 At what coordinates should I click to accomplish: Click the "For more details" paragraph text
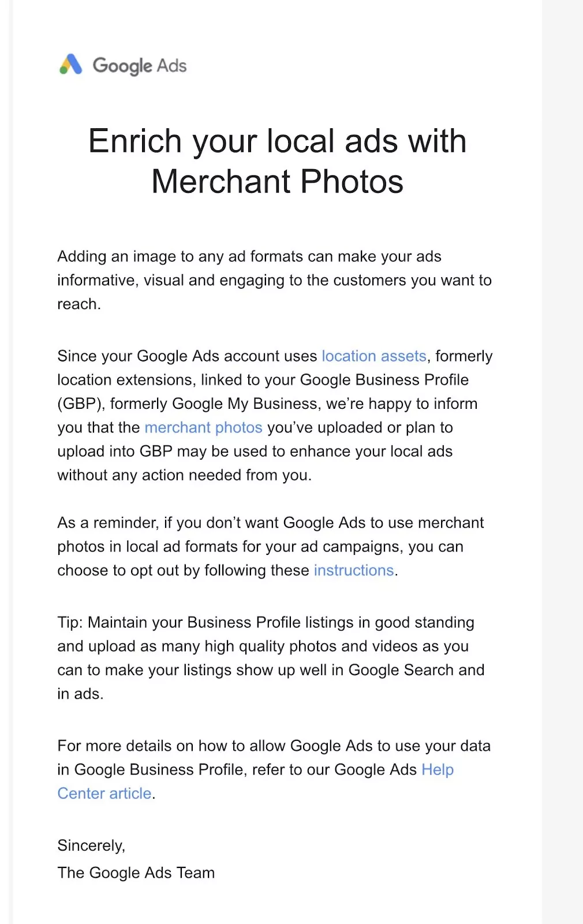(274, 769)
